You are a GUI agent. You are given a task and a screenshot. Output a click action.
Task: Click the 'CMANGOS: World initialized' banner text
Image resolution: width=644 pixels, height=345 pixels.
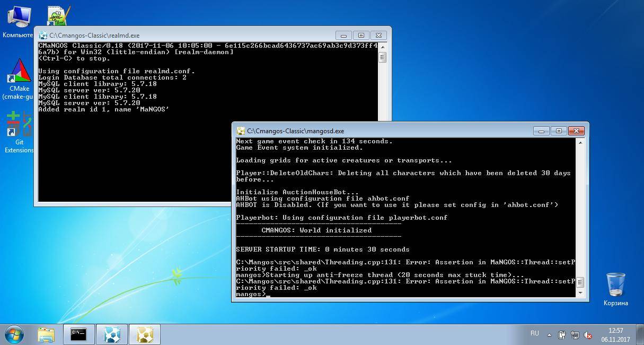click(316, 230)
